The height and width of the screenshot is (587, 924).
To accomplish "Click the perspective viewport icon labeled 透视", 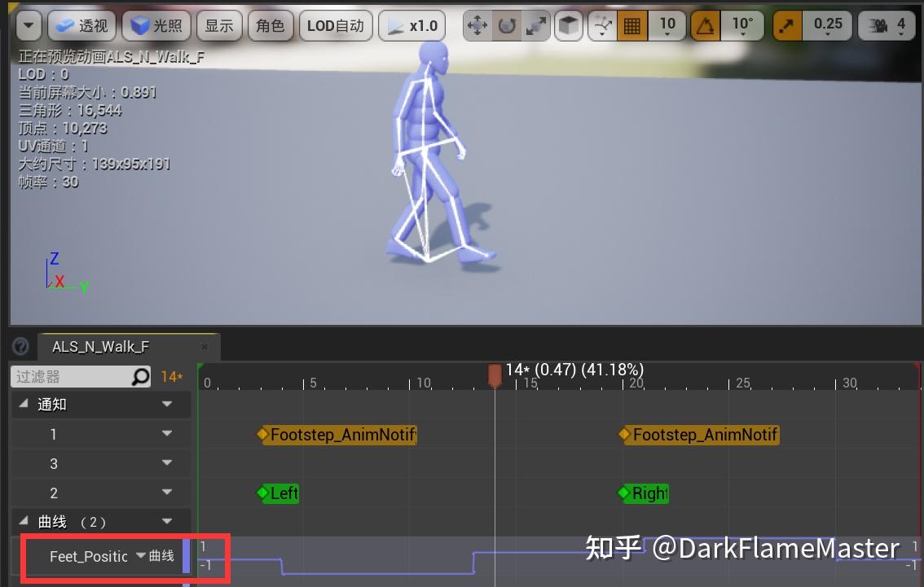I will pos(81,24).
